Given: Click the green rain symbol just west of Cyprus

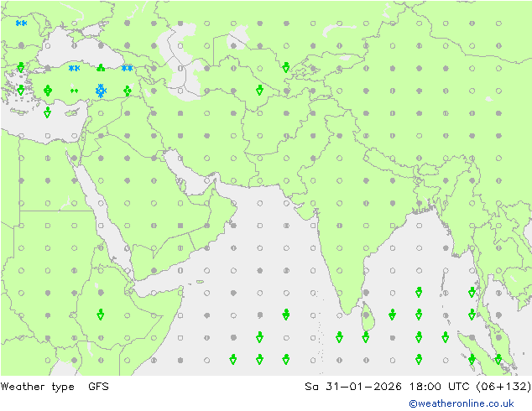Looking at the screenshot, I should [x=48, y=112].
